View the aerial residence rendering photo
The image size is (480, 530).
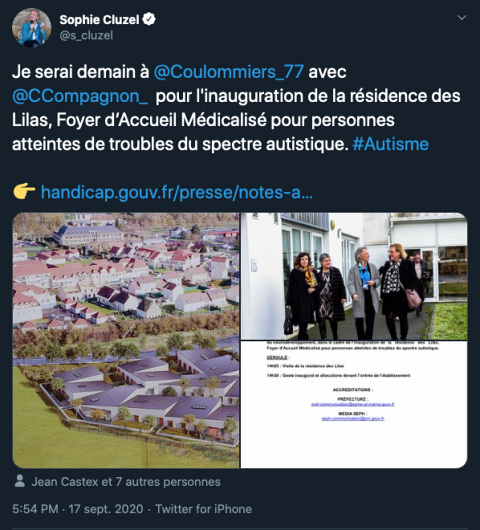click(126, 340)
